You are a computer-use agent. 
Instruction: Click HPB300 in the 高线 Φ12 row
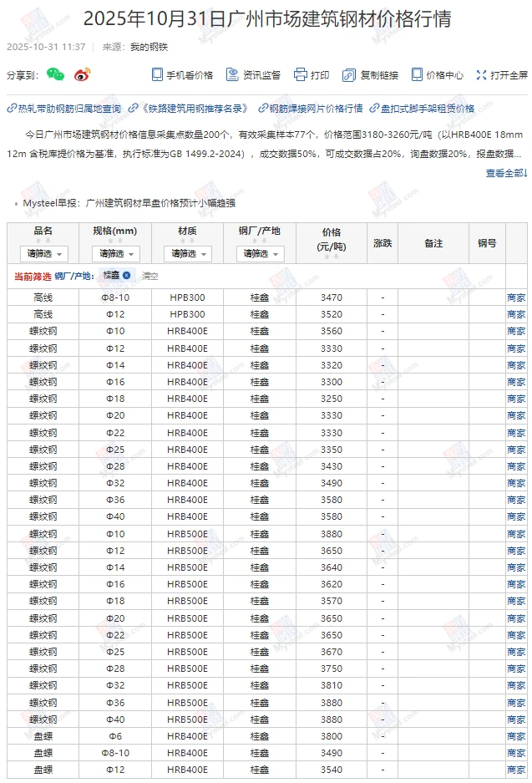click(187, 314)
